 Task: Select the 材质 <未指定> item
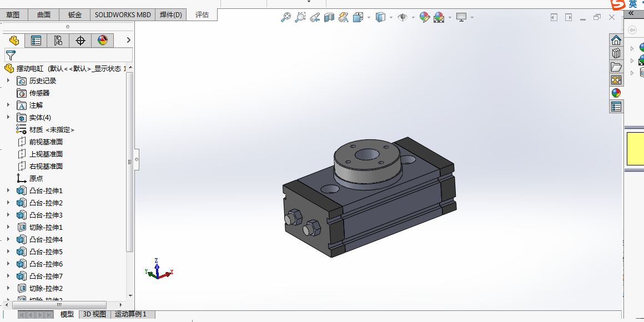tap(45, 130)
